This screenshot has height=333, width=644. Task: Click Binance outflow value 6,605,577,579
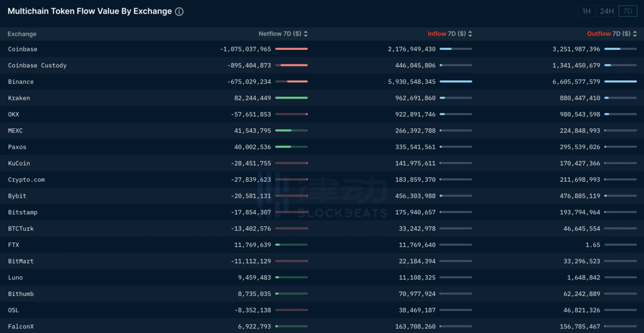[576, 82]
